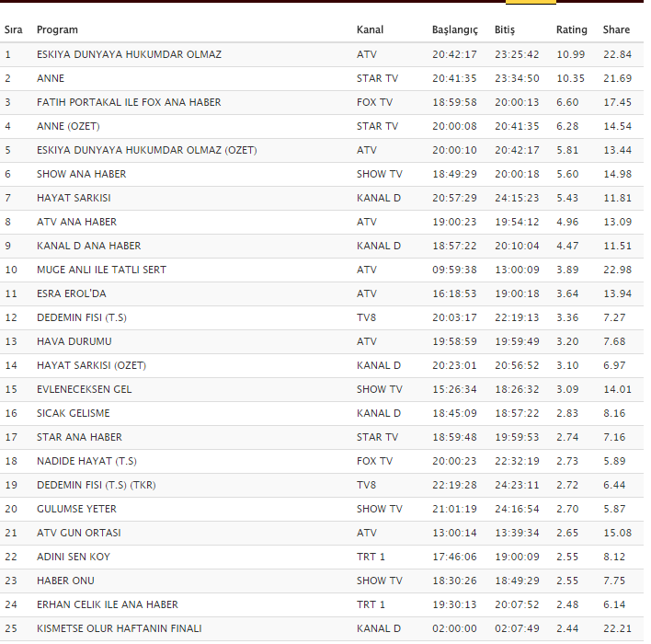Image resolution: width=651 pixels, height=644 pixels.
Task: Select KANAL D ANA HABER program
Action: (x=88, y=246)
